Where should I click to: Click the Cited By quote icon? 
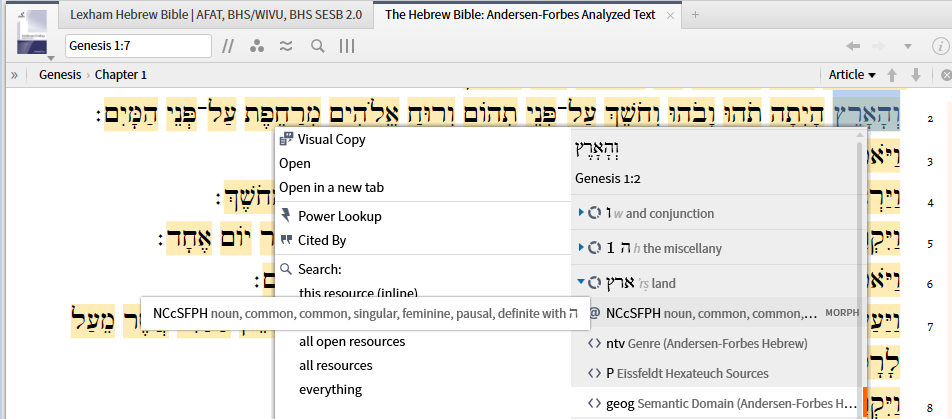286,240
